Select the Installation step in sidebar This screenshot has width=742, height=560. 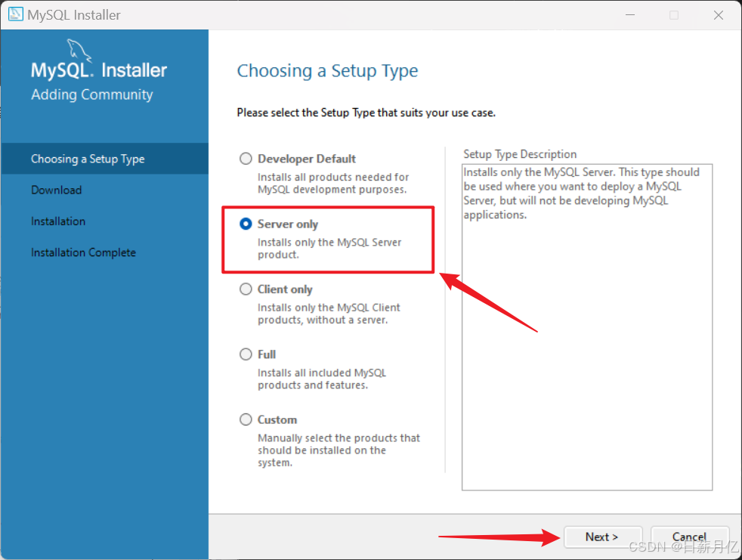click(x=58, y=221)
